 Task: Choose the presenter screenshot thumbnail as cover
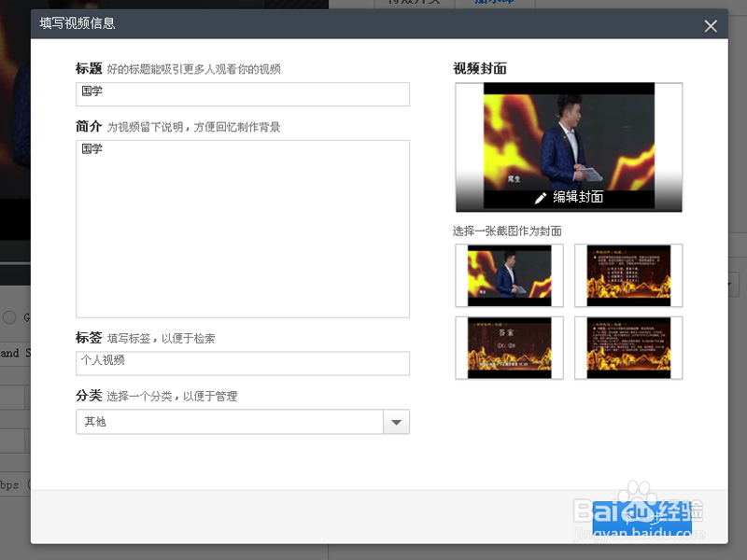(509, 275)
